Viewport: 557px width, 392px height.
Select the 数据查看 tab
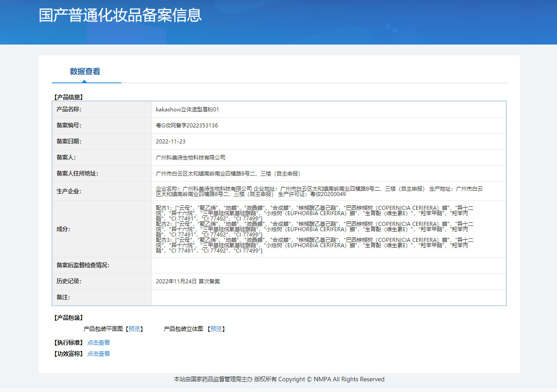(x=85, y=72)
